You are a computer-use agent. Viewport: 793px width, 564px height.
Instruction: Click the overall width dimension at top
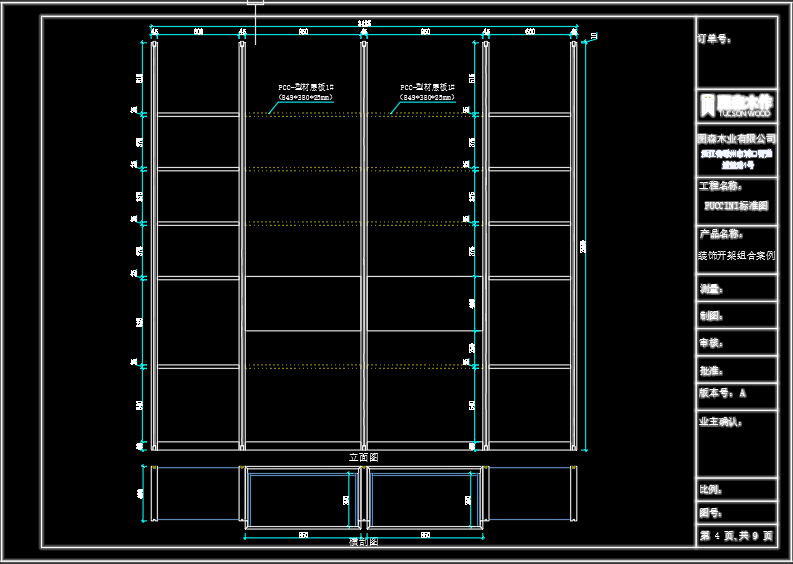click(x=362, y=23)
